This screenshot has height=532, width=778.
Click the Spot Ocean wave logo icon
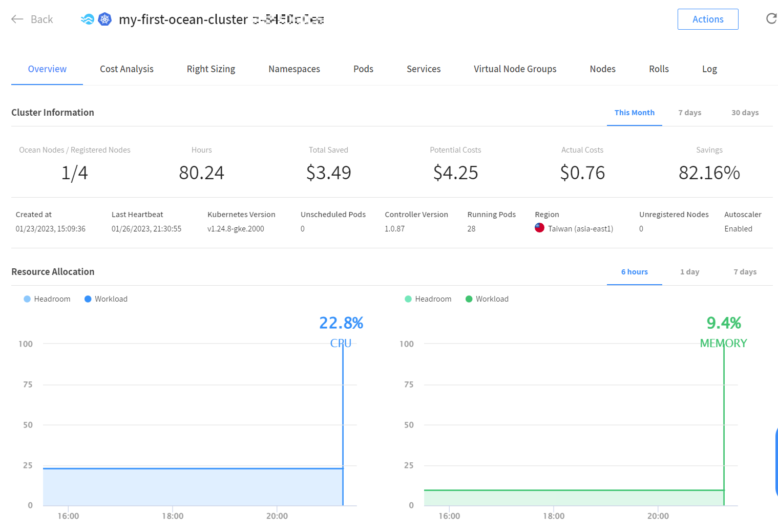tap(88, 19)
